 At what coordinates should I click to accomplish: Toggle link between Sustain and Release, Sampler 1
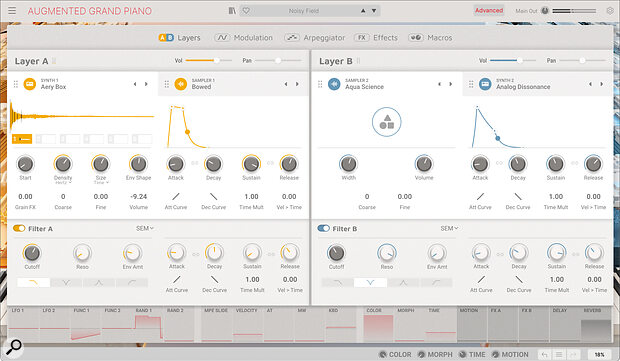point(270,163)
